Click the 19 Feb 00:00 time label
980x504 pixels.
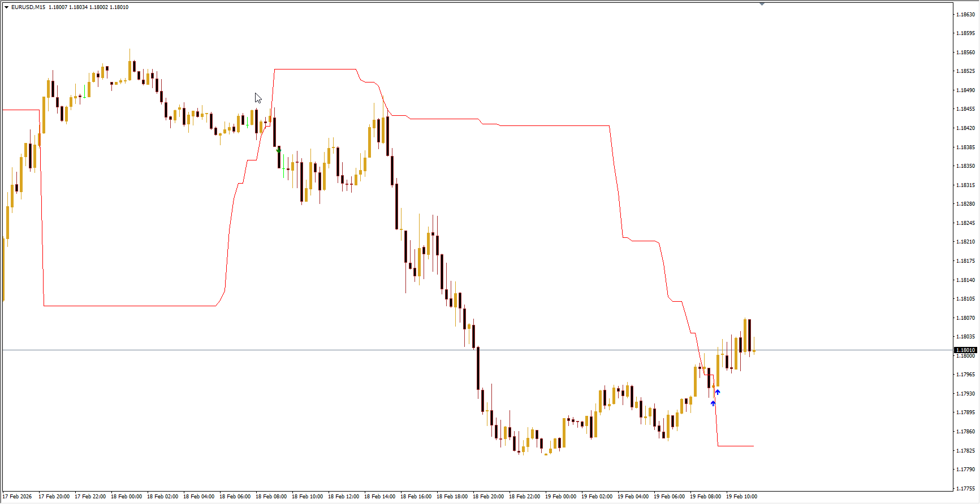pyautogui.click(x=560, y=497)
